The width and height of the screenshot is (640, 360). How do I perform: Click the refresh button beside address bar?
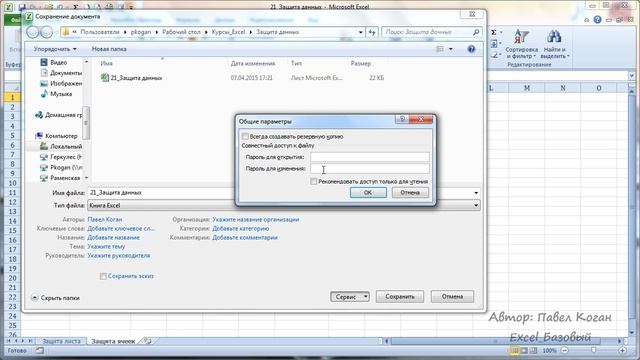(372, 32)
